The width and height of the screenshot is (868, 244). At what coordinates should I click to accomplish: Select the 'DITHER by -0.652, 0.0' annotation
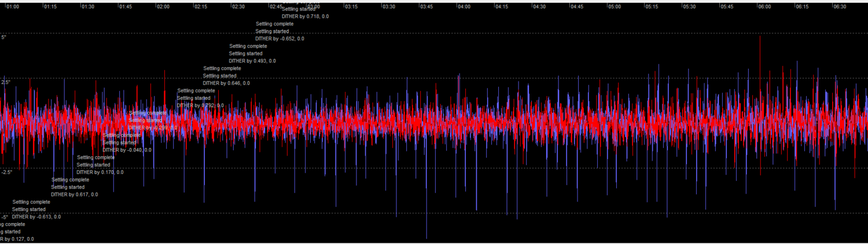[x=279, y=39]
